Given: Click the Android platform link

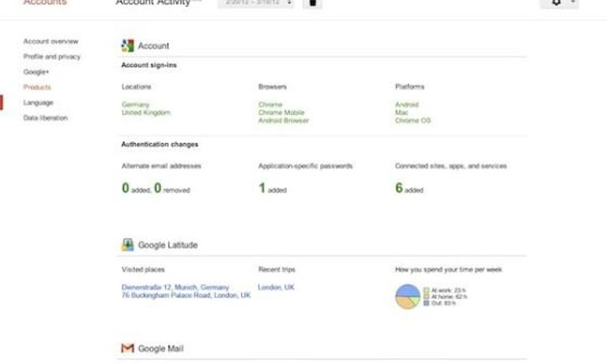Looking at the screenshot, I should coord(407,104).
